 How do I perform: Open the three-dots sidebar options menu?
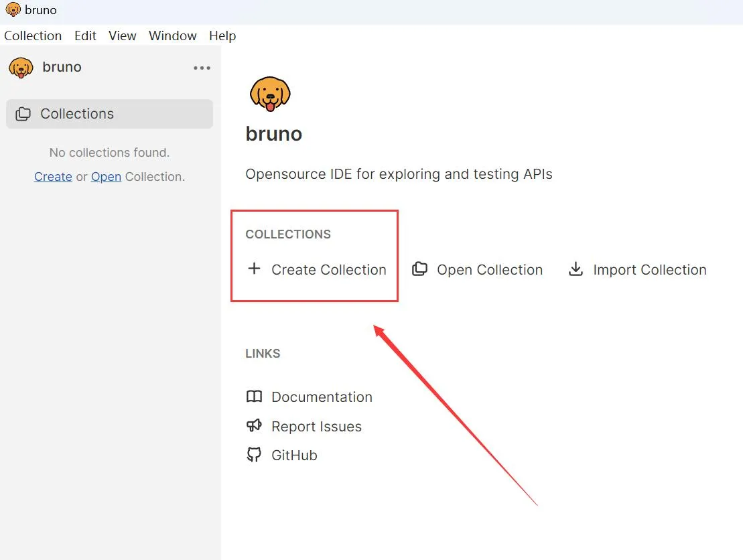(202, 68)
